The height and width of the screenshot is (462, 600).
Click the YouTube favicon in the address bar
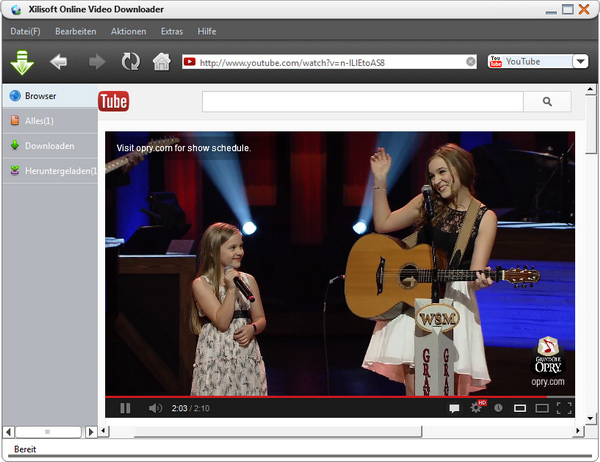coord(189,62)
